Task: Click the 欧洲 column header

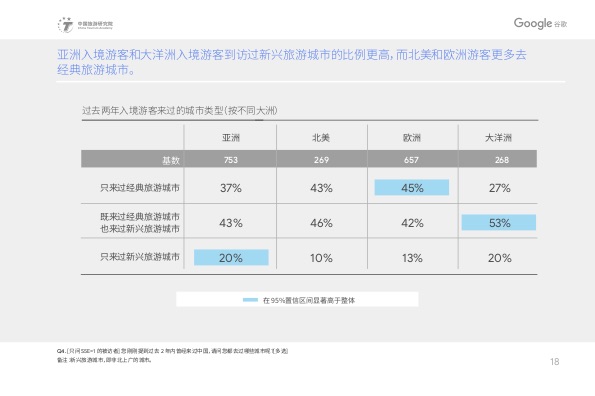Action: coord(412,138)
